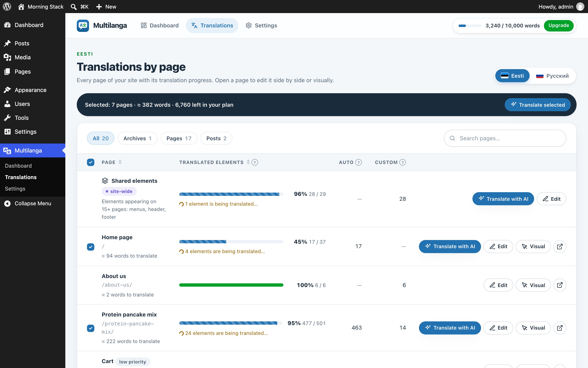Image resolution: width=588 pixels, height=368 pixels.
Task: Show help for Auto column
Action: click(358, 162)
